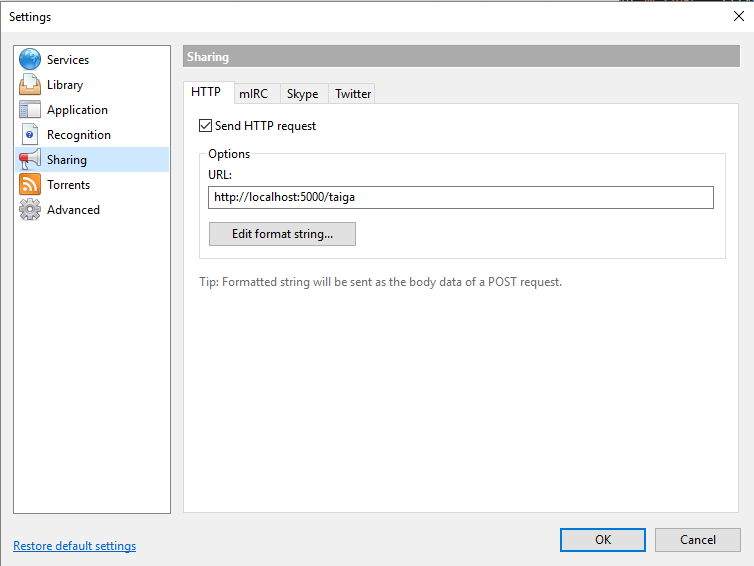Click the Application window icon

[30, 110]
